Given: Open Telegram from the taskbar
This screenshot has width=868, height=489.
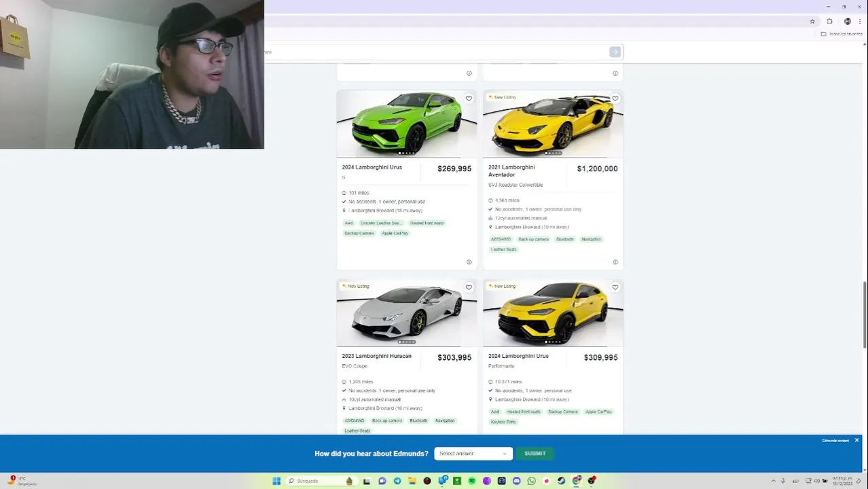Looking at the screenshot, I should tap(397, 481).
